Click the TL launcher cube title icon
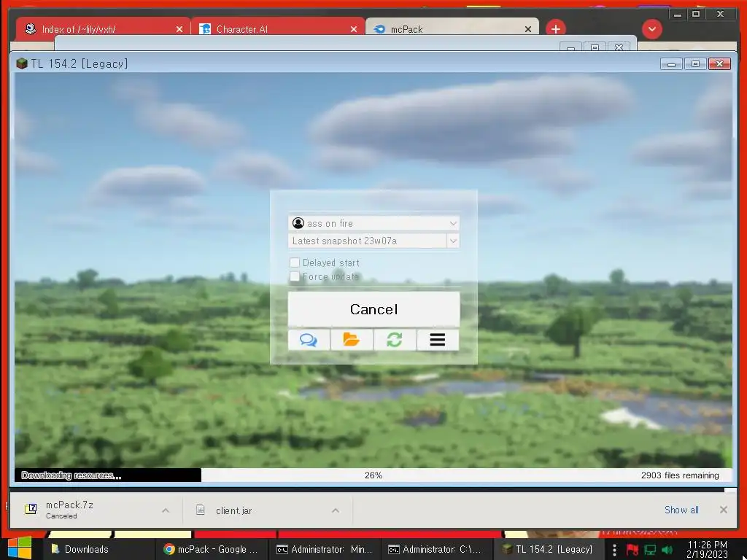Image resolution: width=747 pixels, height=560 pixels. click(21, 63)
